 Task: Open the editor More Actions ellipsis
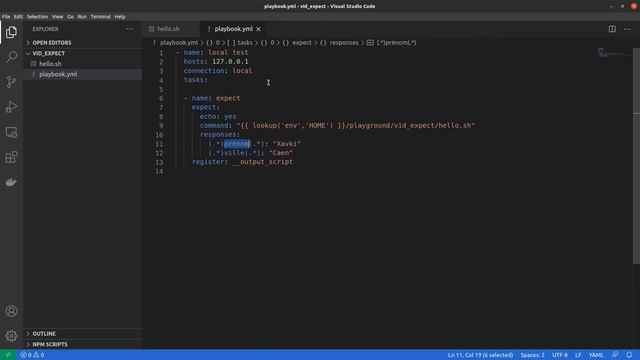[x=627, y=29]
